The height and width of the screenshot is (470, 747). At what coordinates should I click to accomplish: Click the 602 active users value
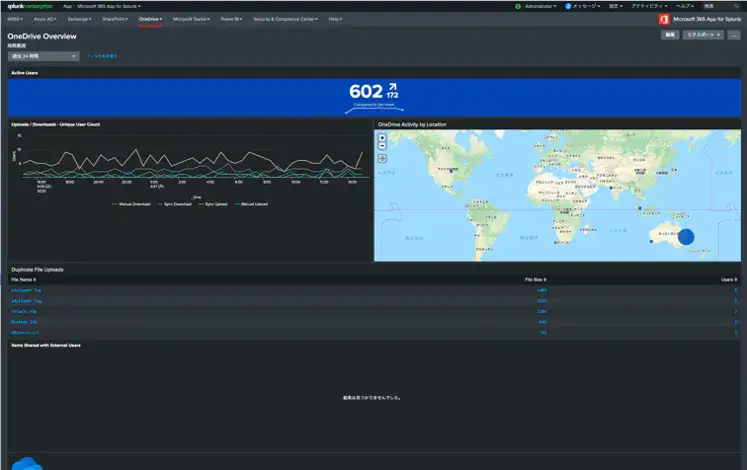coord(366,91)
